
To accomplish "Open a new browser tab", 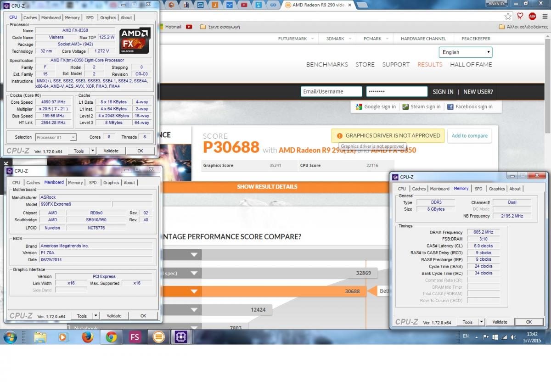I will (x=362, y=5).
